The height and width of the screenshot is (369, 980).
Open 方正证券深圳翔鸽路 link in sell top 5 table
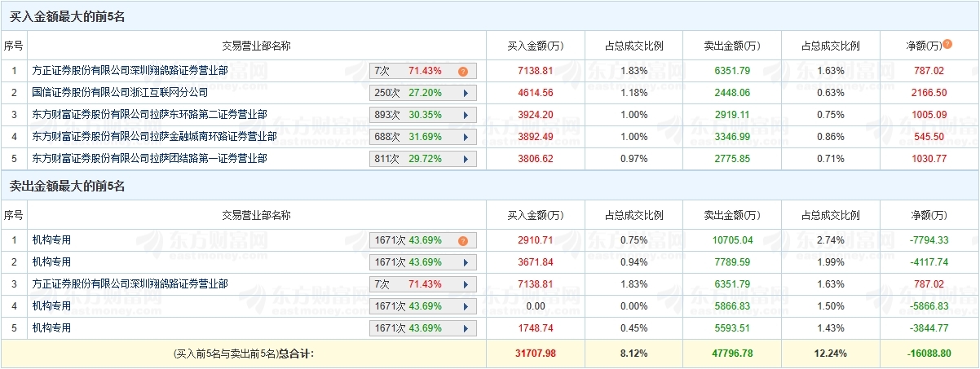(x=130, y=284)
